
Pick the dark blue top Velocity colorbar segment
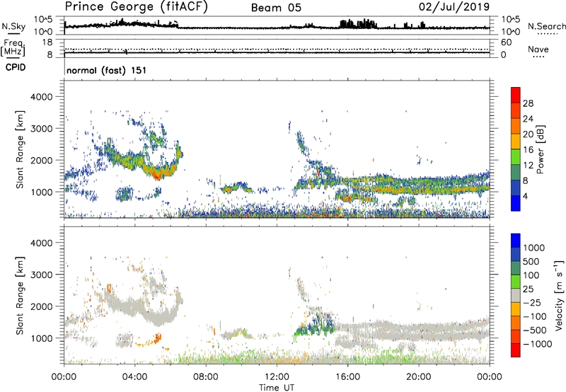click(516, 241)
